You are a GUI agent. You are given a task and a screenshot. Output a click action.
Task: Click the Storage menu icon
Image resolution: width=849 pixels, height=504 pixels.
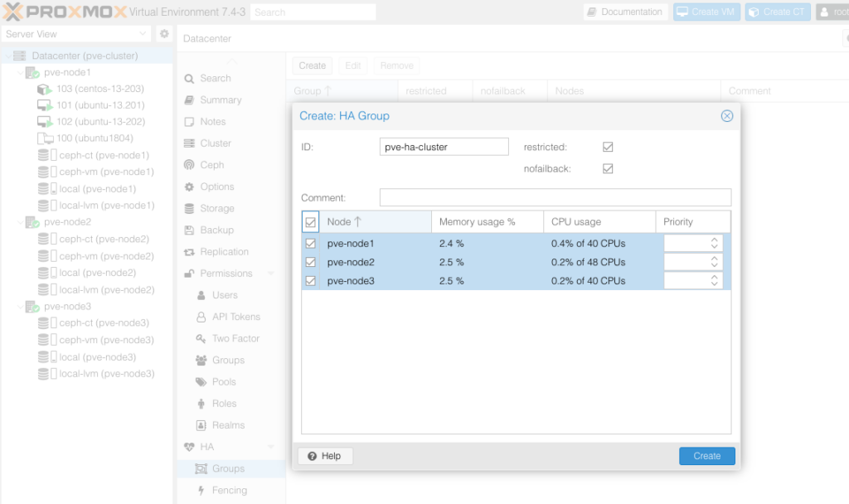click(189, 208)
